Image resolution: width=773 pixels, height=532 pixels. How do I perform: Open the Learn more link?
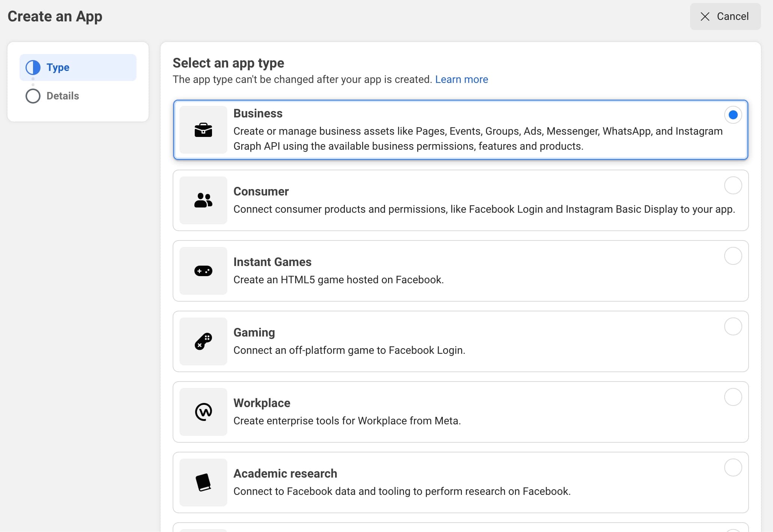(462, 80)
